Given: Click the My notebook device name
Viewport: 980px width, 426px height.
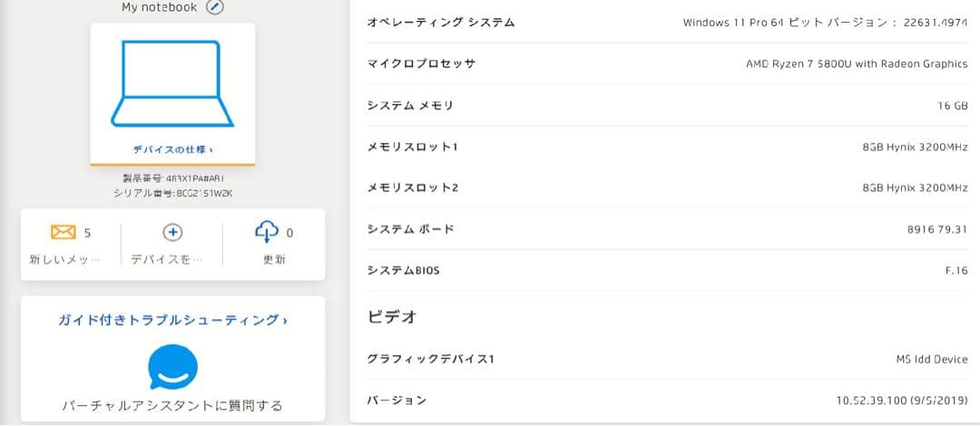Looking at the screenshot, I should coord(159,7).
